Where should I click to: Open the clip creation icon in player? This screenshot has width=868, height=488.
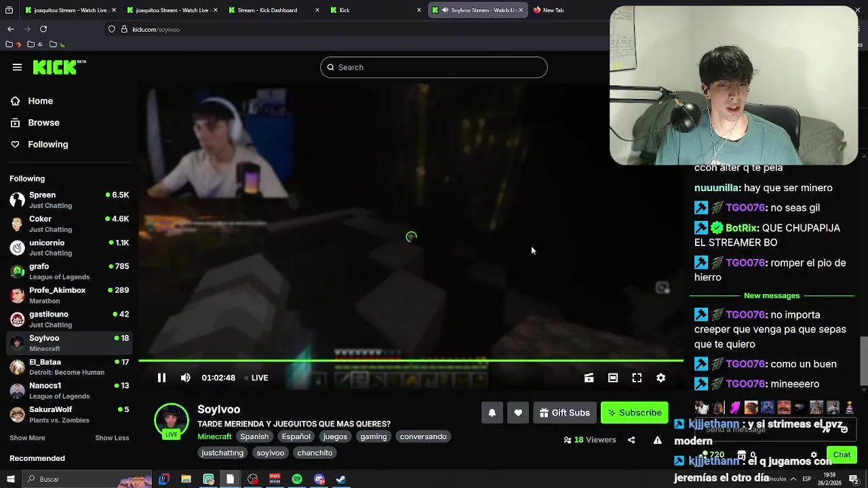589,378
